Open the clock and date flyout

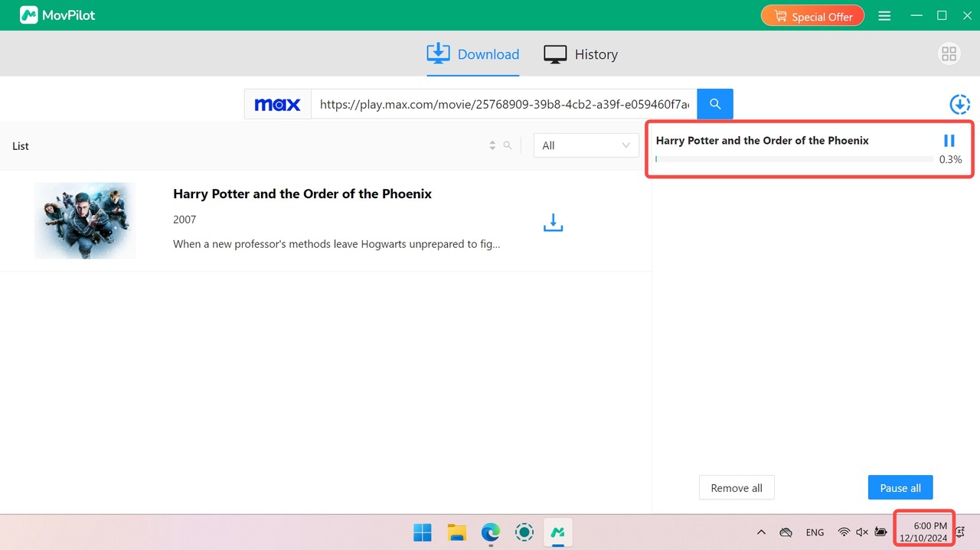tap(923, 532)
